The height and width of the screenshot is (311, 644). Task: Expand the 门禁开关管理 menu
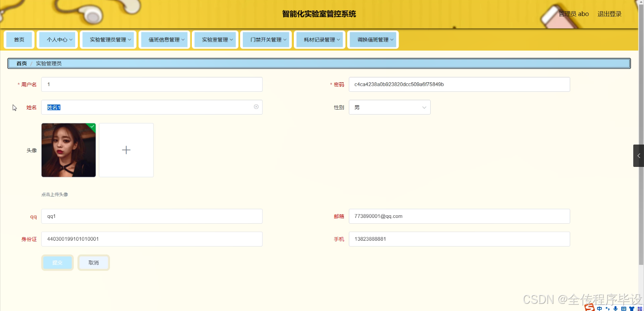[x=266, y=39]
